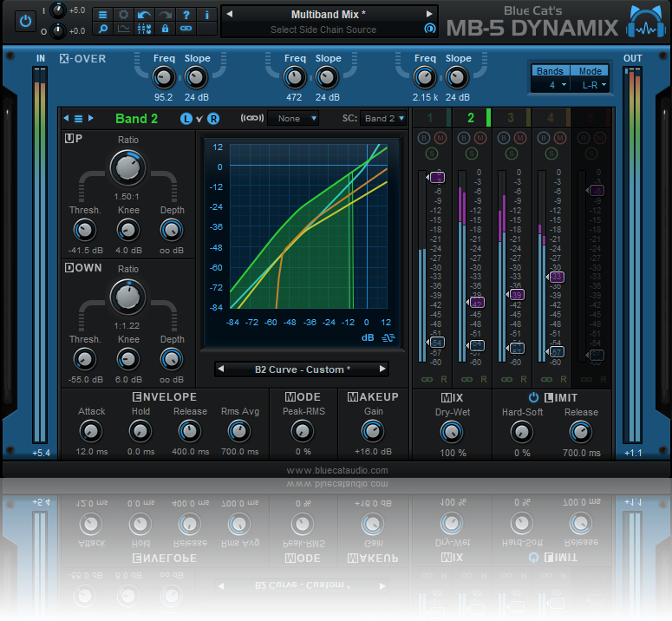
Task: Select band tab 1
Action: tap(432, 118)
